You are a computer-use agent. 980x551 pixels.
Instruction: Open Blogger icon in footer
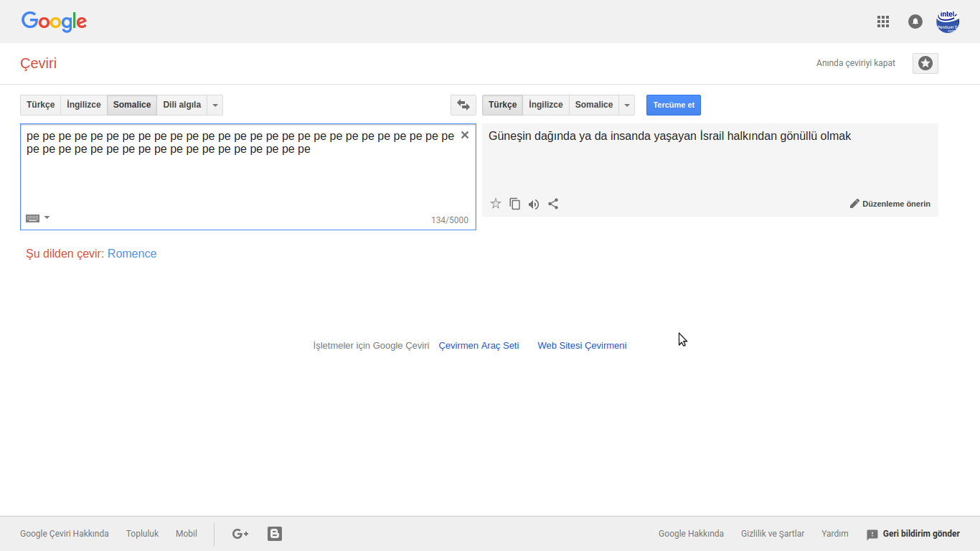[x=275, y=534]
